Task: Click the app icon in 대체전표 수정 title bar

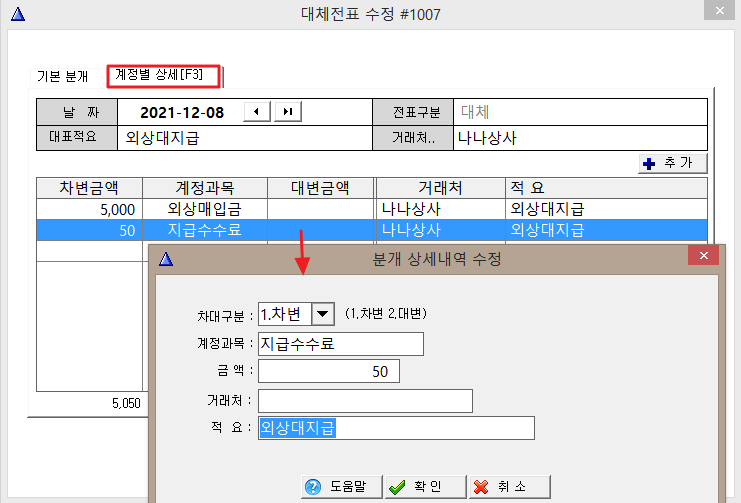Action: point(18,14)
